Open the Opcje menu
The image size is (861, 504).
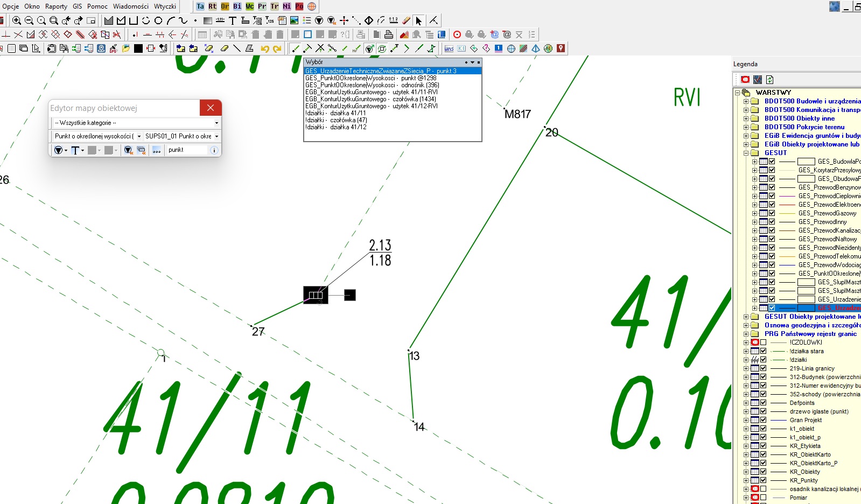(11, 6)
